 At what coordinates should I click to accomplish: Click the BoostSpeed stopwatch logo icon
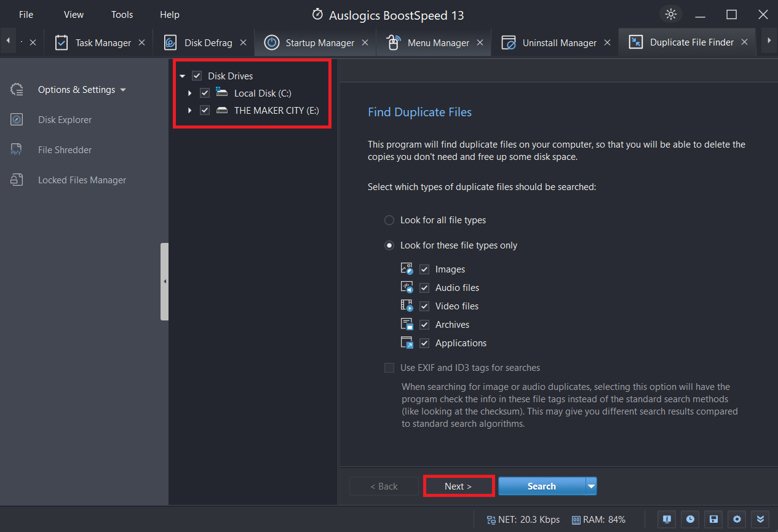[x=317, y=14]
